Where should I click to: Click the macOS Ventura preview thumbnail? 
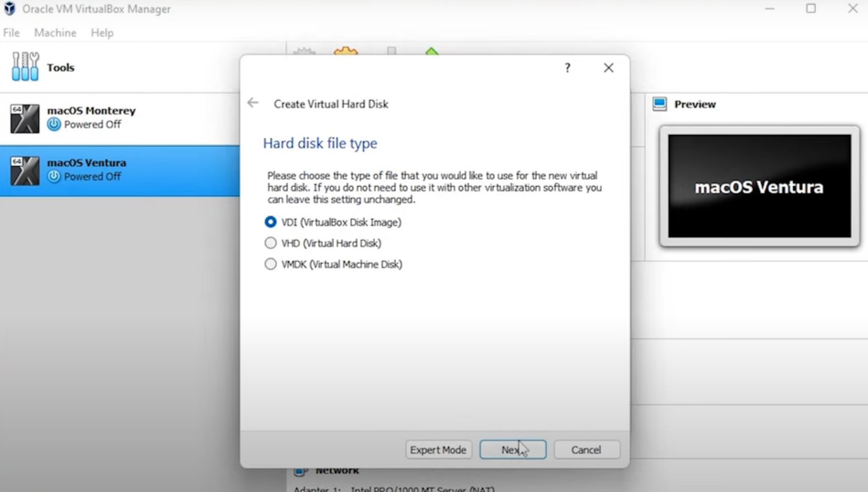click(759, 186)
